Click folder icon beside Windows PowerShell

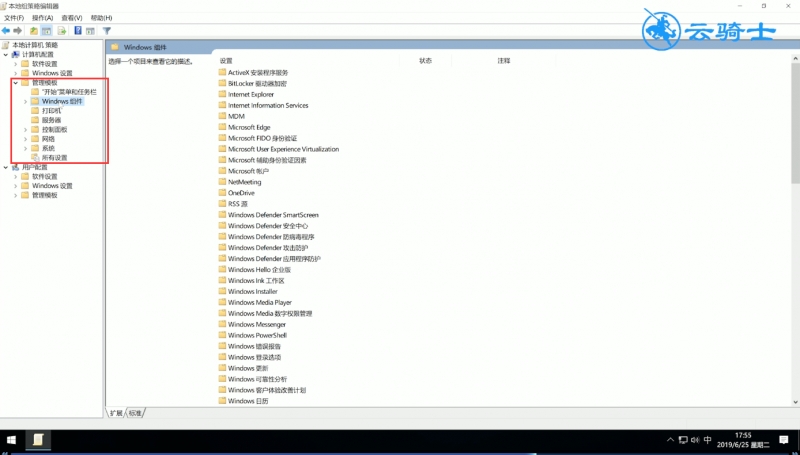222,335
